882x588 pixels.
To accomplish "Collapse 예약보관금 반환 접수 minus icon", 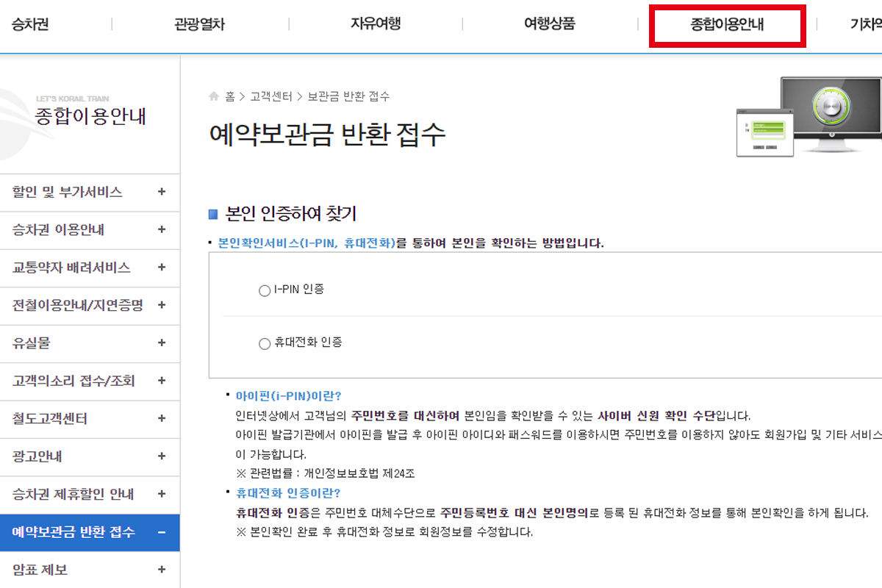I will [x=162, y=532].
